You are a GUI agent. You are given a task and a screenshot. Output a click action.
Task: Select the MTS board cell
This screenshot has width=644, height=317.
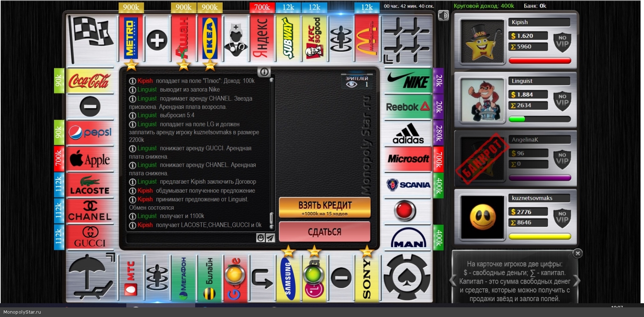pyautogui.click(x=131, y=278)
